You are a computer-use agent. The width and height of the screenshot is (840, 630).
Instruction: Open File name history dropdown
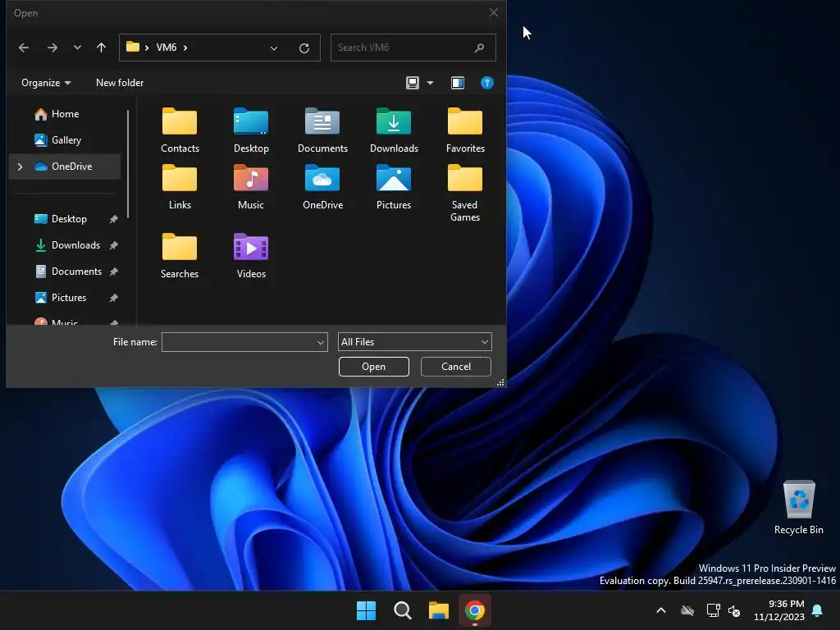click(321, 342)
